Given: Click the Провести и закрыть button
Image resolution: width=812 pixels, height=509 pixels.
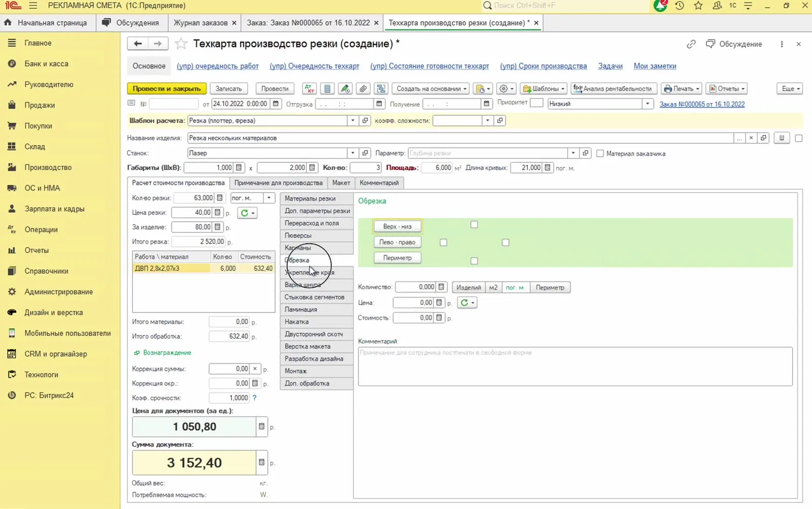Looking at the screenshot, I should coord(166,88).
